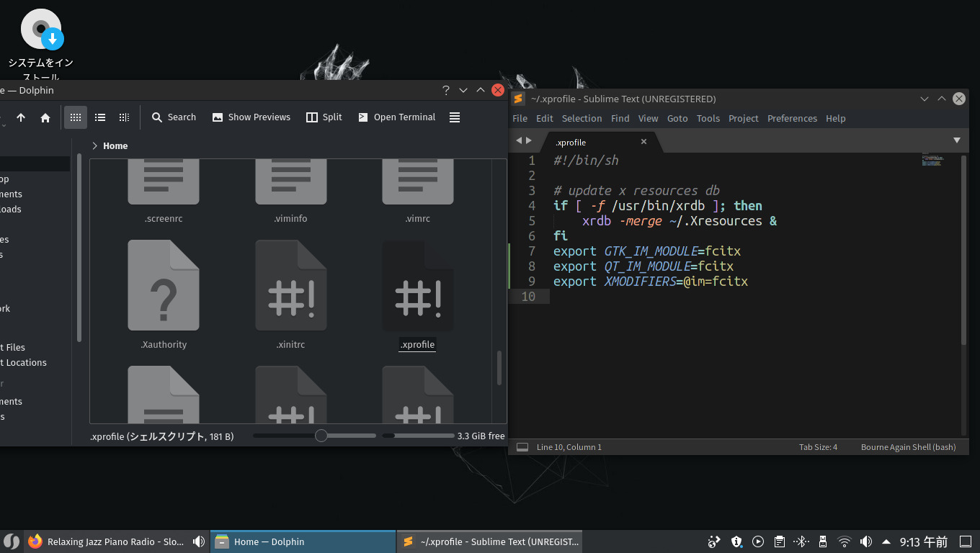Open Dolphin's hamburger menu

455,117
